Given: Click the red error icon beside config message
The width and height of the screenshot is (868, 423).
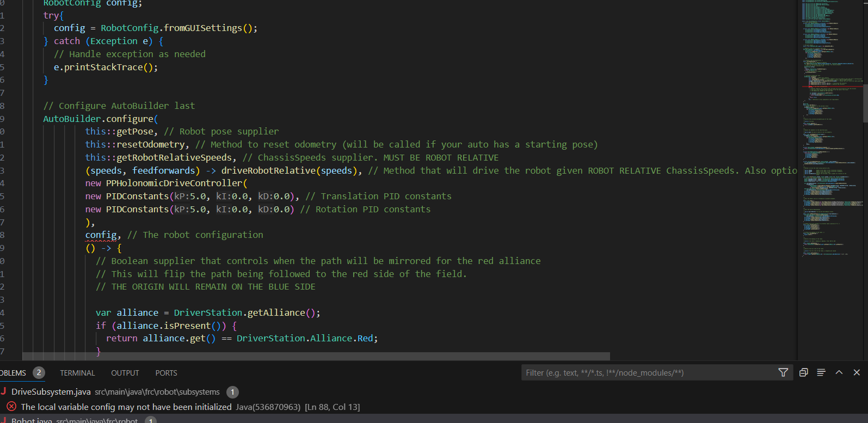Looking at the screenshot, I should 11,407.
